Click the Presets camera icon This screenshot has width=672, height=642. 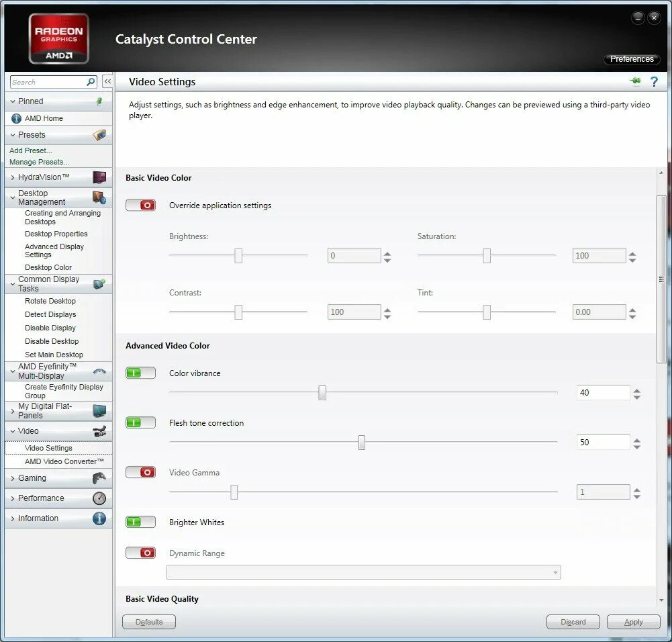coord(99,135)
